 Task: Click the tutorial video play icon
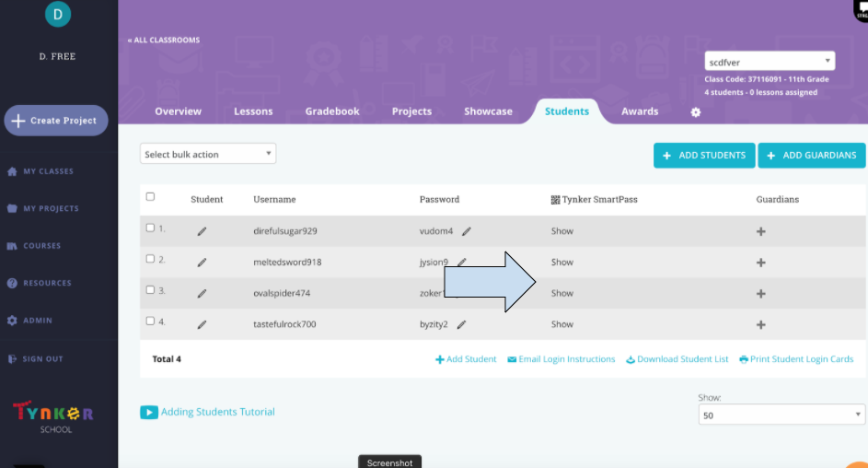149,412
